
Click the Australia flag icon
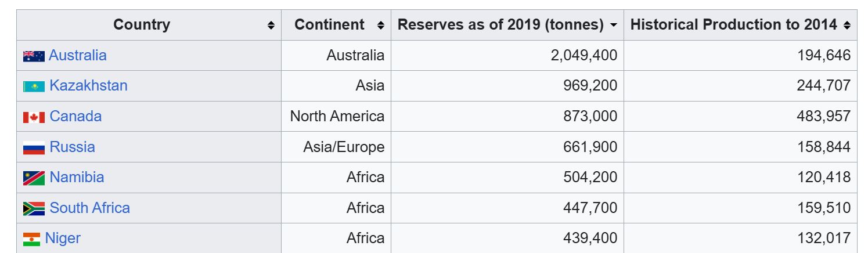pyautogui.click(x=34, y=56)
